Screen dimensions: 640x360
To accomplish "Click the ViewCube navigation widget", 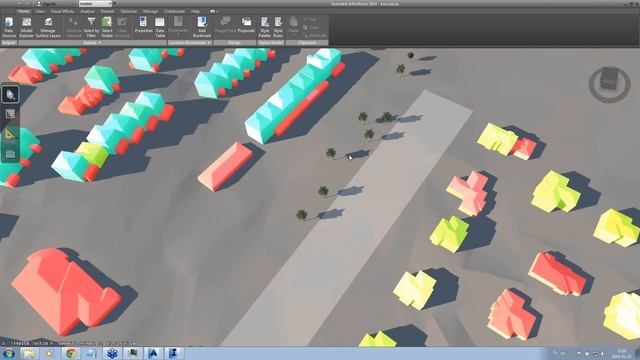I will (609, 84).
